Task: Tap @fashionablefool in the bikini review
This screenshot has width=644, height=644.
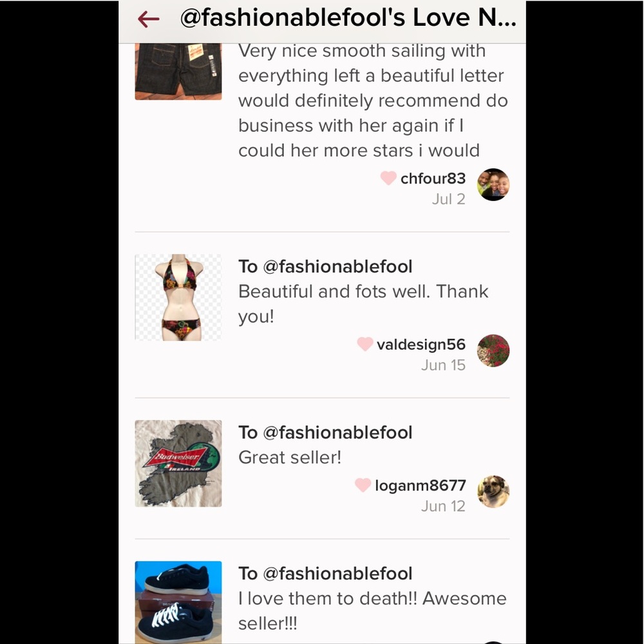Action: (337, 267)
